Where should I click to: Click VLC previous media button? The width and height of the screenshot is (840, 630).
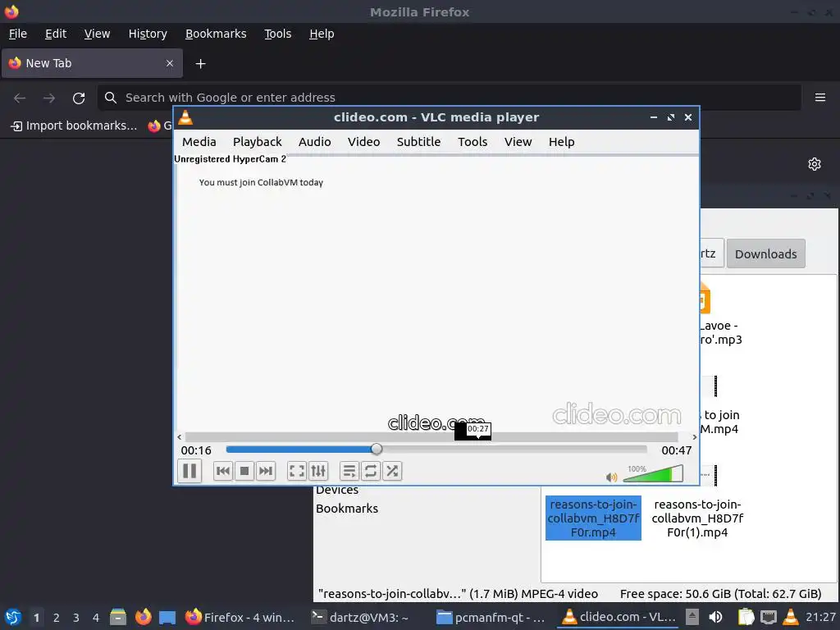pos(223,471)
